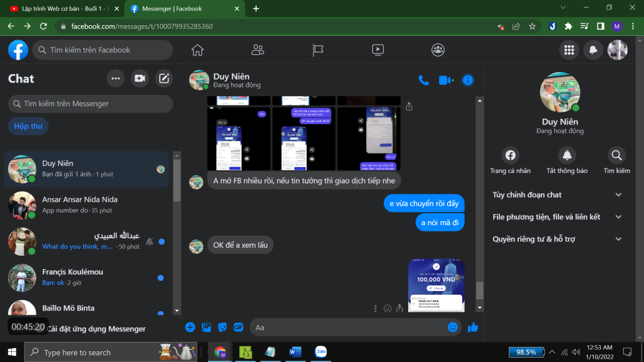Viewport: 644px width, 362px height.
Task: Open the GIF picker
Action: point(238,327)
